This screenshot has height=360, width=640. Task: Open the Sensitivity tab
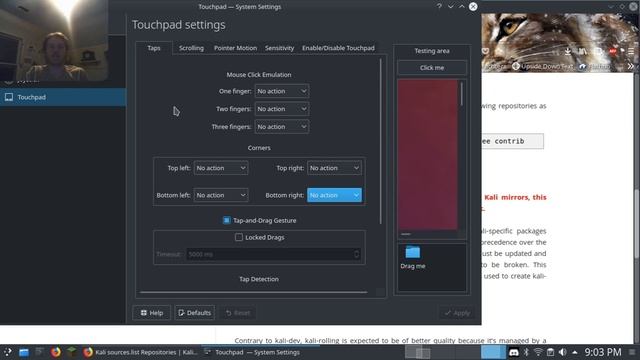point(279,48)
